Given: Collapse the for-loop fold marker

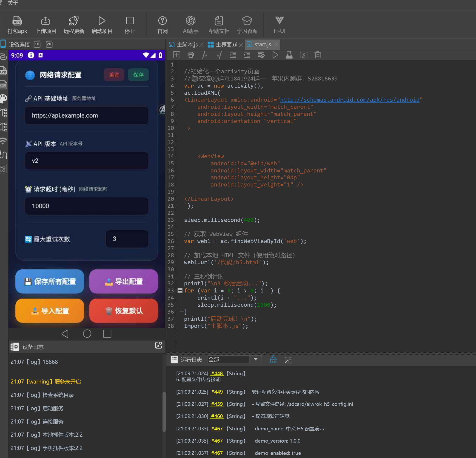Looking at the screenshot, I should coord(180,290).
